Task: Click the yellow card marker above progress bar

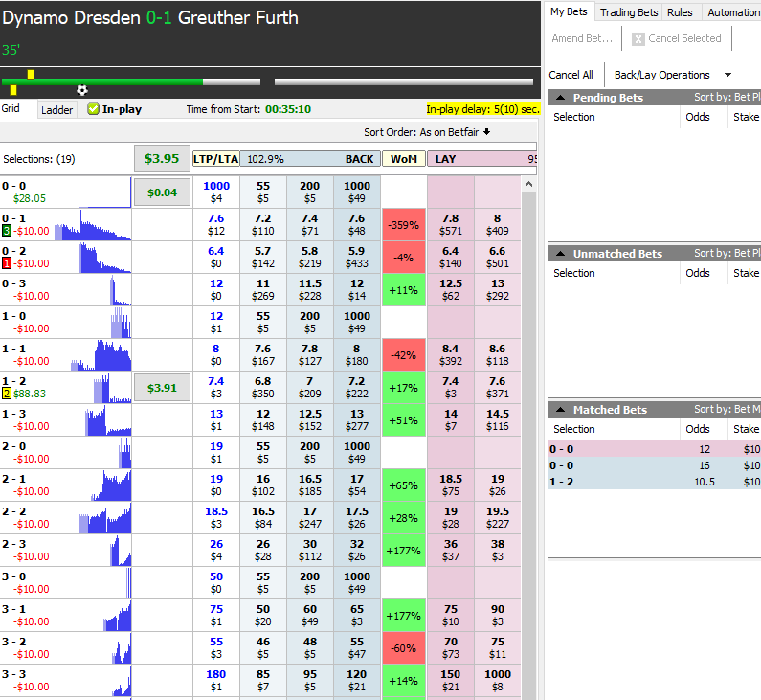Action: [x=31, y=75]
